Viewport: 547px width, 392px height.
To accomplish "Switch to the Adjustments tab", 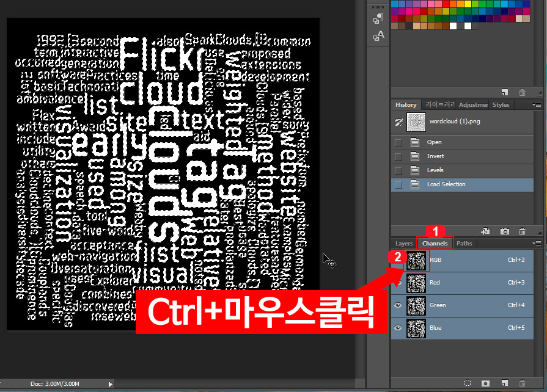I will tap(474, 104).
